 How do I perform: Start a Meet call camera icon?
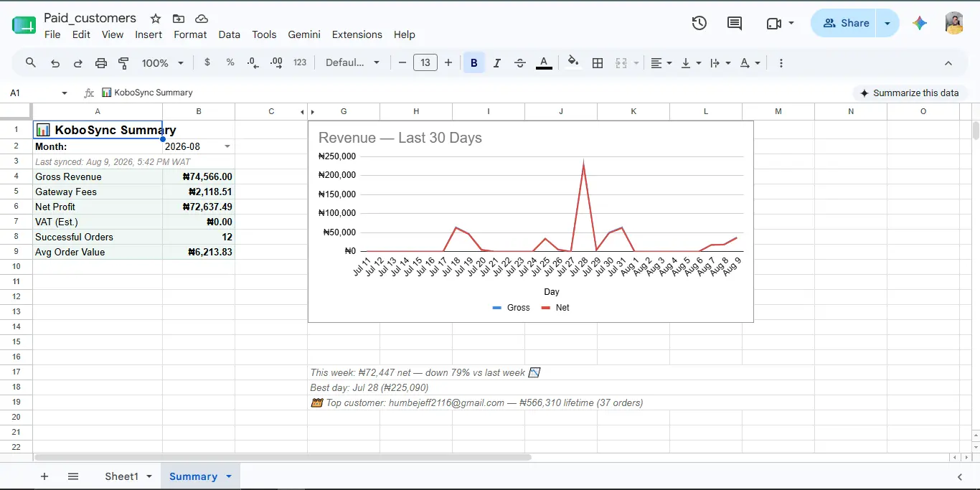773,23
